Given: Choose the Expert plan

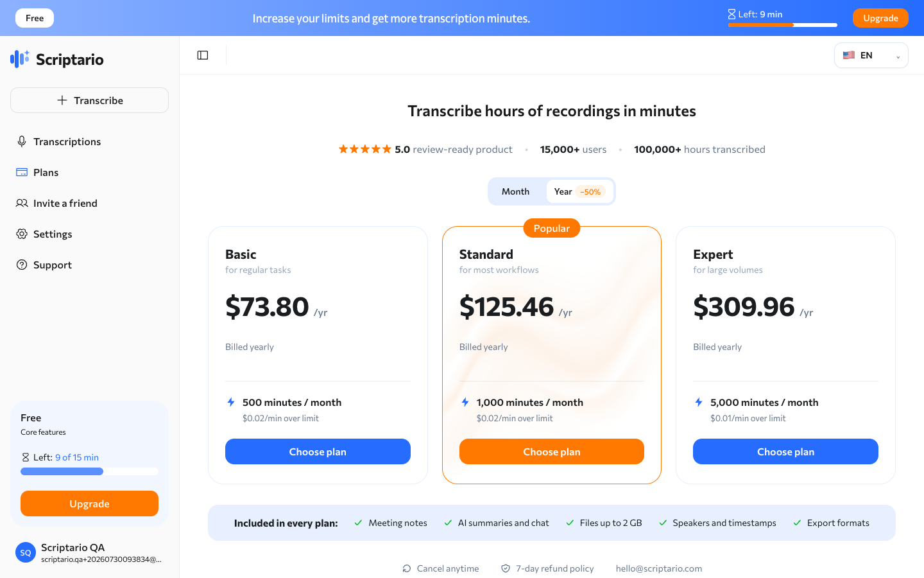Looking at the screenshot, I should click(x=785, y=451).
